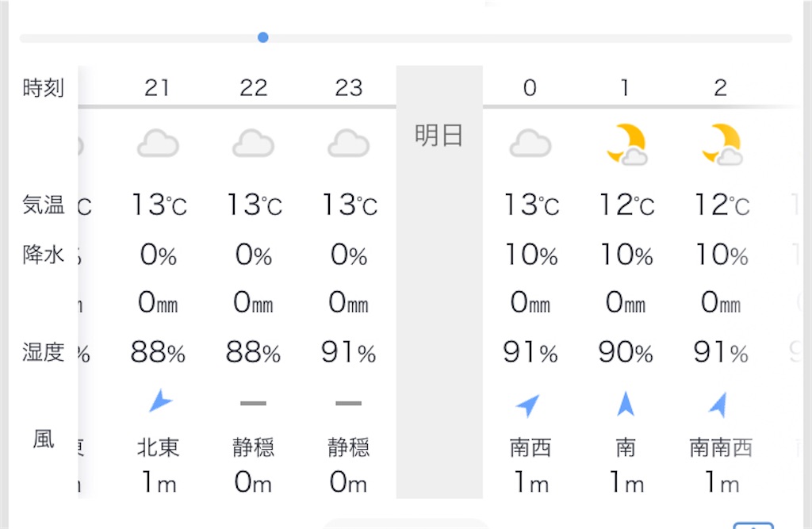Screen dimensions: 812x529
Task: Click the 時刻 row label
Action: click(x=44, y=87)
